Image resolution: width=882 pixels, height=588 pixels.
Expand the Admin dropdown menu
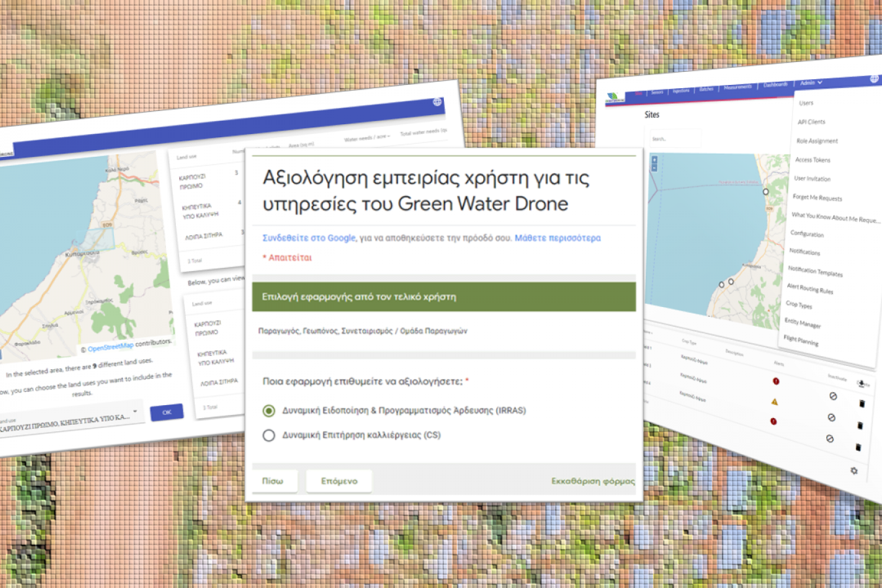click(811, 83)
